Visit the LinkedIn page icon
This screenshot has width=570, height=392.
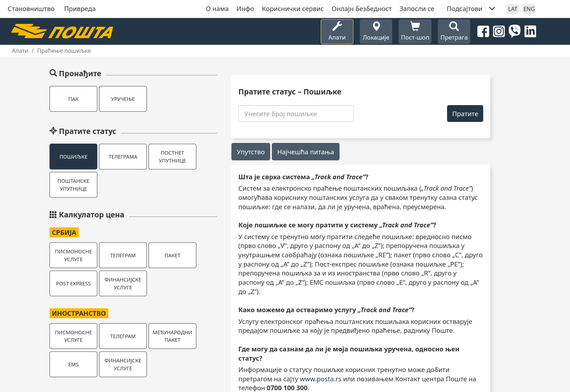click(530, 31)
